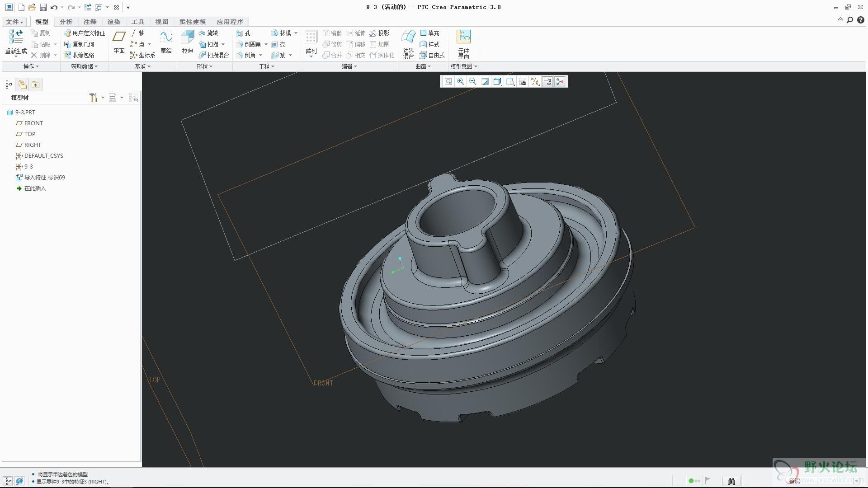Save the model with floppy icon
The width and height of the screenshot is (868, 488).
(43, 7)
